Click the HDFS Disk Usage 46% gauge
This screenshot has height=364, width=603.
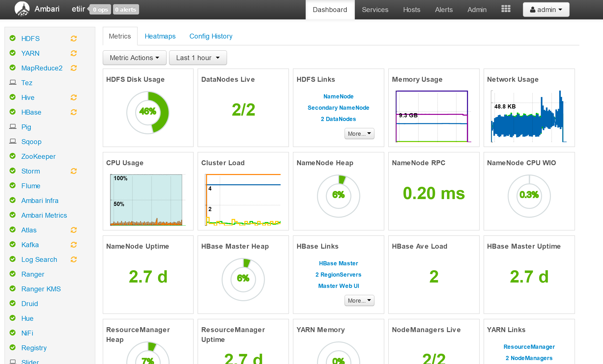148,112
